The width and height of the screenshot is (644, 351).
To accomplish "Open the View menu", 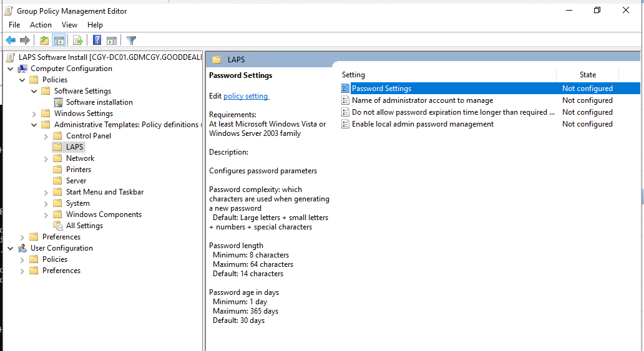I will (69, 25).
